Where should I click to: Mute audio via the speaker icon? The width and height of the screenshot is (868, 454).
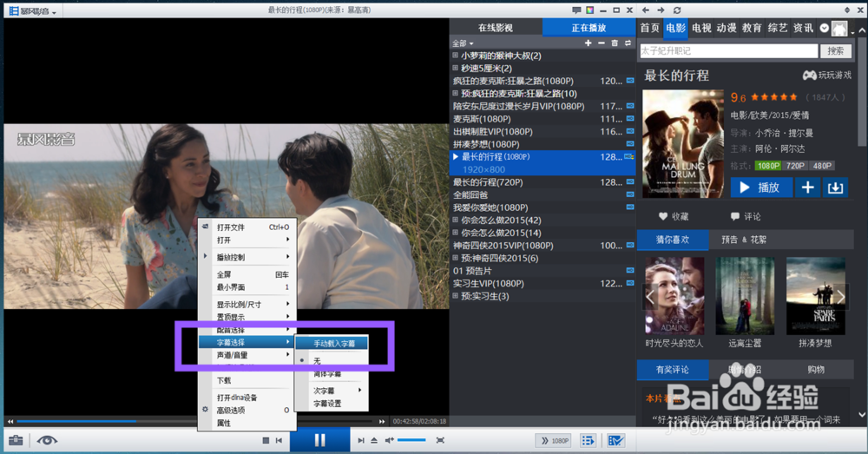[389, 440]
